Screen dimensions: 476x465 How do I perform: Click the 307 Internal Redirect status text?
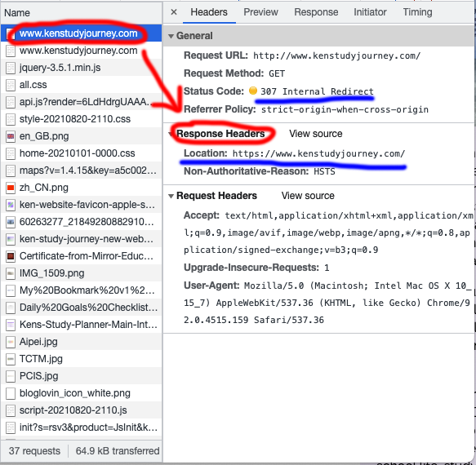317,91
